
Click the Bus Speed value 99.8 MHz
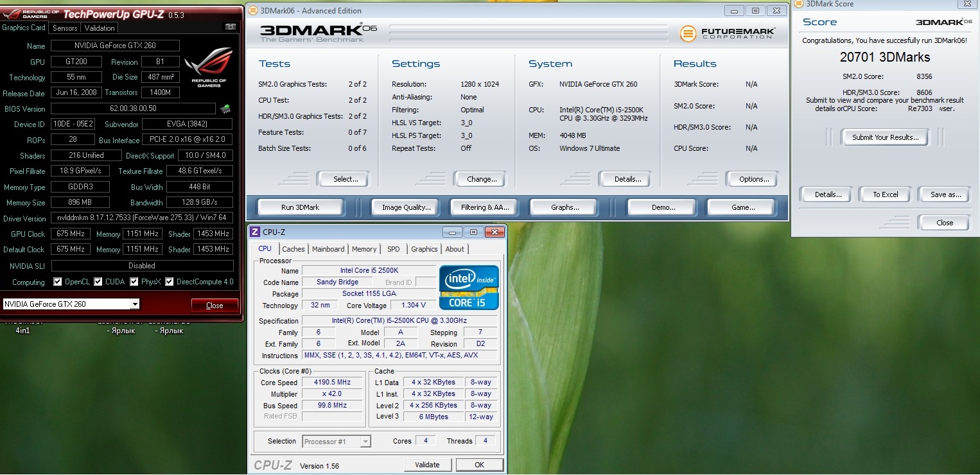(x=332, y=406)
